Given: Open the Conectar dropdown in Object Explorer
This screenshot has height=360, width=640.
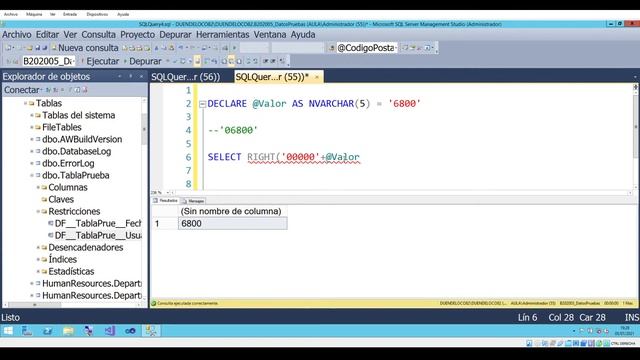Looking at the screenshot, I should point(23,90).
